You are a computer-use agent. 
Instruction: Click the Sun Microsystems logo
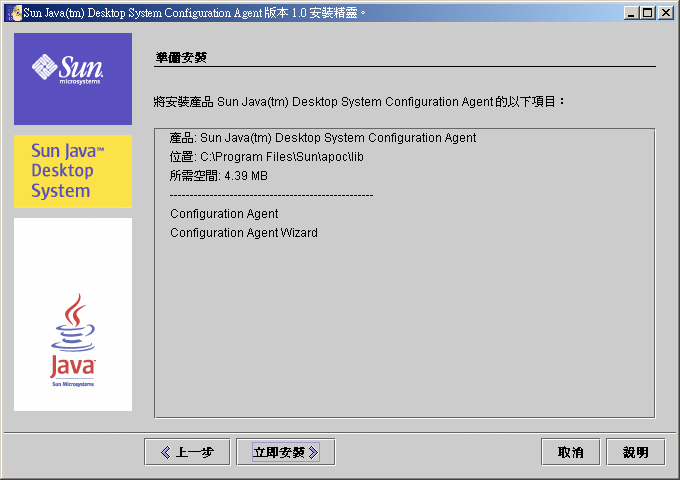(73, 79)
